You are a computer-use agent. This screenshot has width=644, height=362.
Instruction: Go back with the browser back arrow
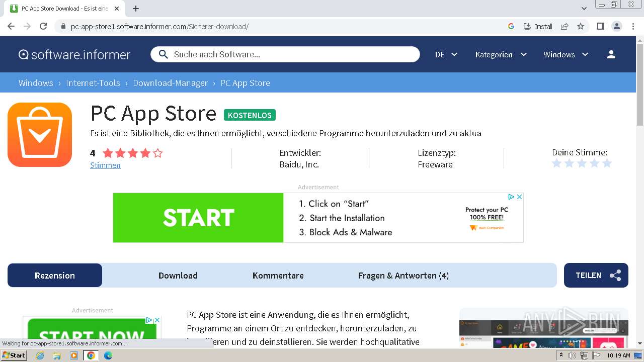[11, 26]
